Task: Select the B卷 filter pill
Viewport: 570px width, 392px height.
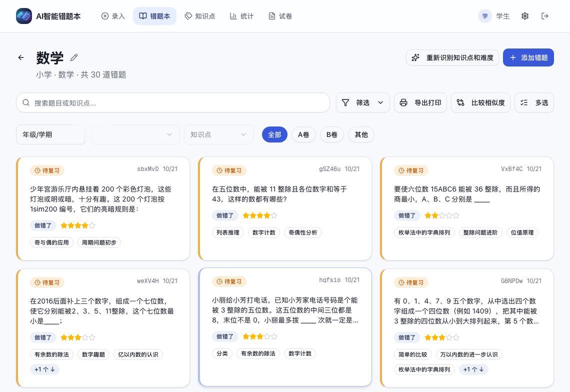Action: 332,134
